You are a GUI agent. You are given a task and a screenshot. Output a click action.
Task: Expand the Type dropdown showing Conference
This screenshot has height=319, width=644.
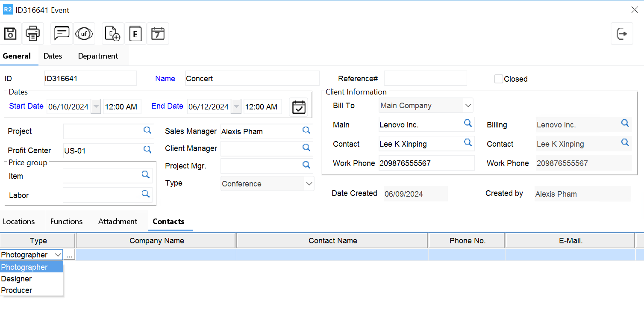click(x=309, y=183)
